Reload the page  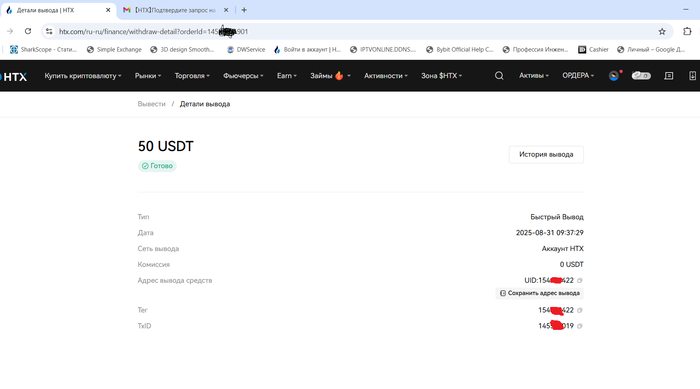[28, 31]
